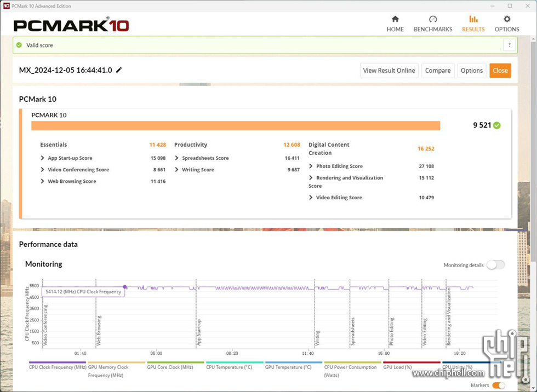Click the orange PCMark 10 score bar
Viewport: 537px width, 392px height.
pos(236,125)
